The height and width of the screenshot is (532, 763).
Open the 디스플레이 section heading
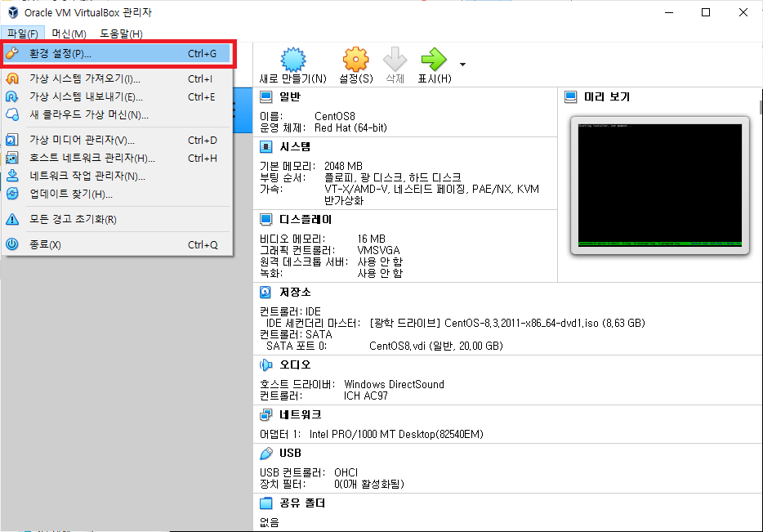305,220
